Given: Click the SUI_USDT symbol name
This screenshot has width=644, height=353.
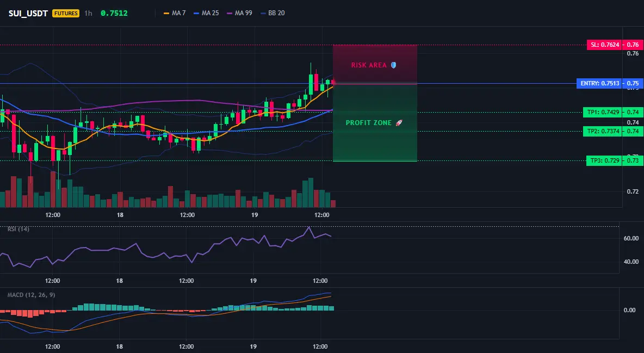Looking at the screenshot, I should [x=28, y=13].
